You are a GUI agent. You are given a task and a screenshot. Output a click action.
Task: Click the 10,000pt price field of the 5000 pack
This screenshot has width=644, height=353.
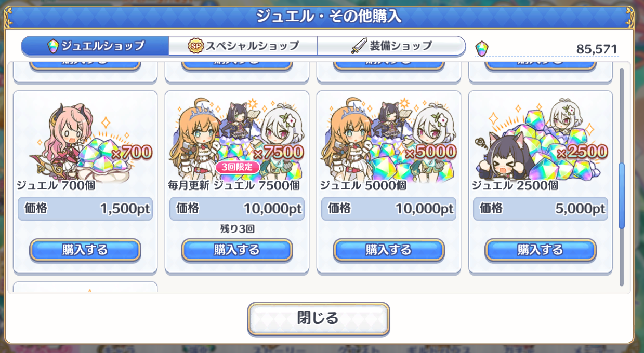point(388,209)
